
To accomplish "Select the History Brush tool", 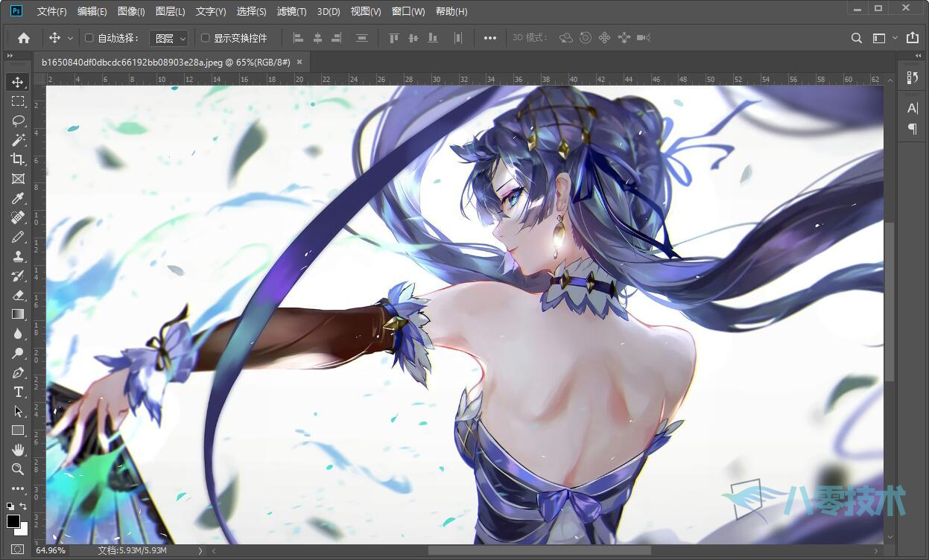I will [x=18, y=276].
